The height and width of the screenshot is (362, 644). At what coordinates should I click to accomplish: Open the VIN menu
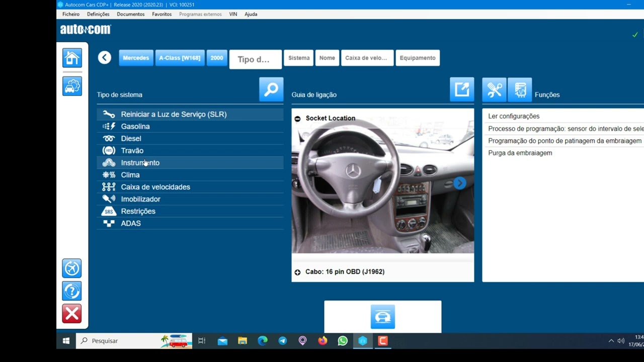click(x=233, y=14)
